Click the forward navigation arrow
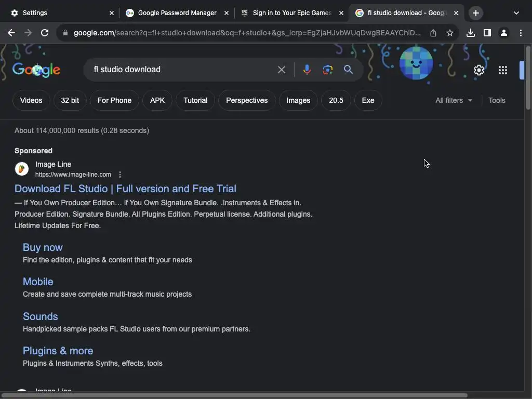 (28, 33)
